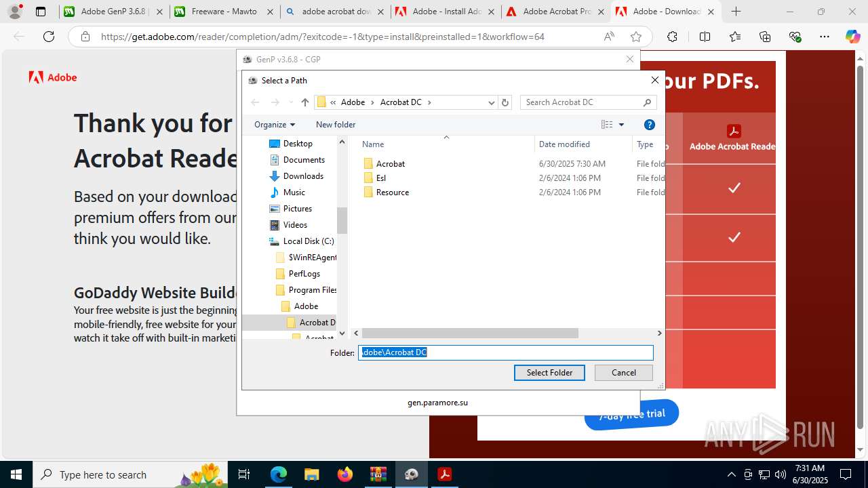Switch to Adobe - Install Adobe tab
The width and height of the screenshot is (868, 488).
click(x=446, y=12)
